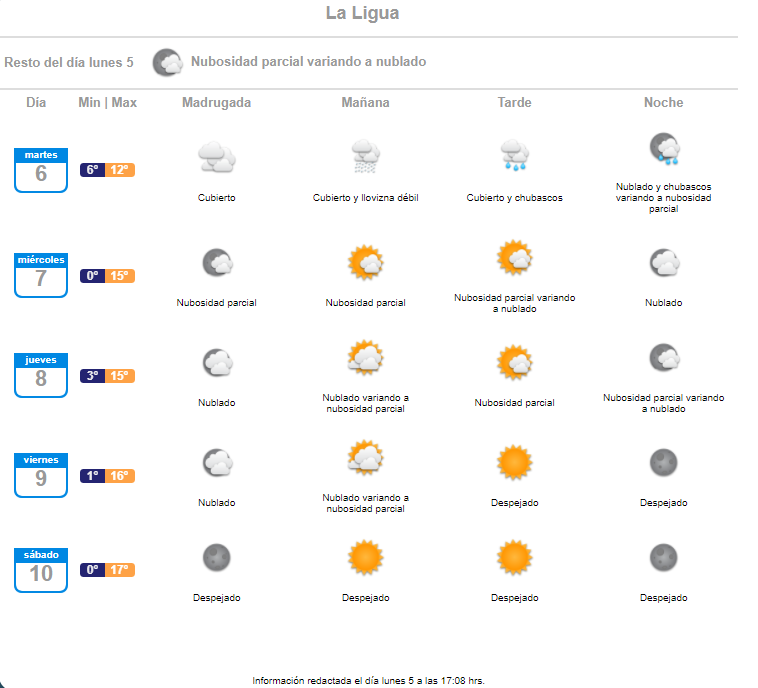Select the jueves 8 calendar badge

pyautogui.click(x=41, y=375)
